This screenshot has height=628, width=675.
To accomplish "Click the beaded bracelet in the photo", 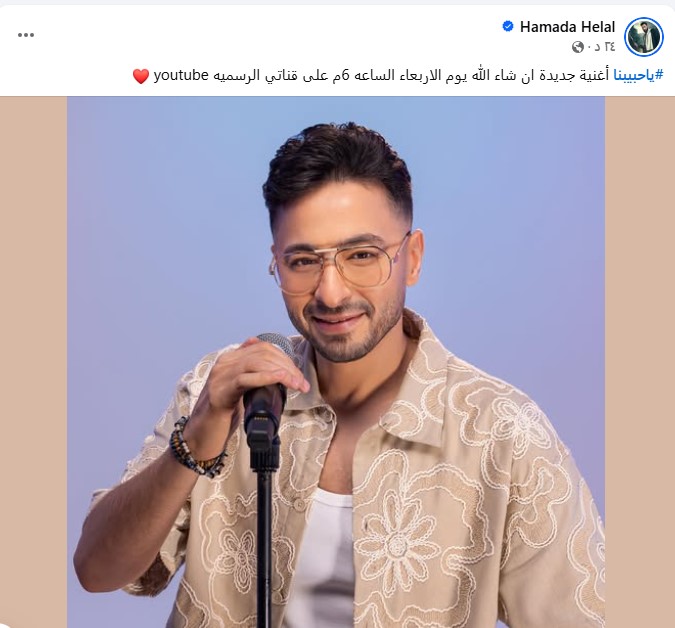I will click(x=194, y=450).
